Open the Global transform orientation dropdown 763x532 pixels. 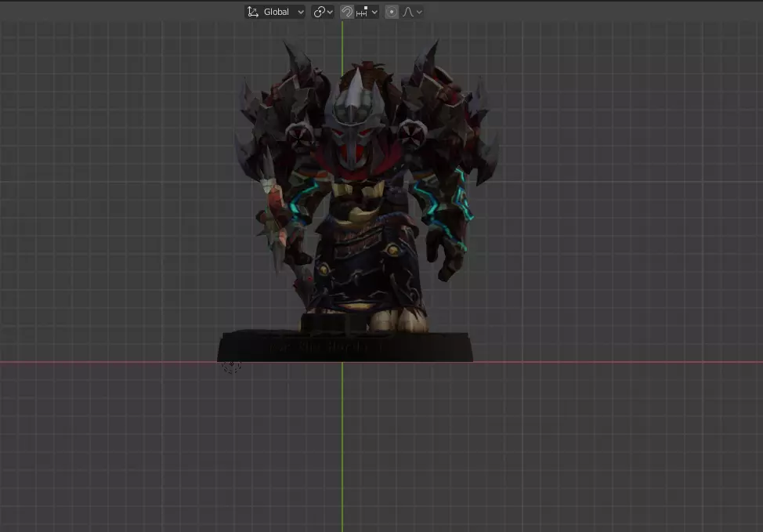[275, 12]
